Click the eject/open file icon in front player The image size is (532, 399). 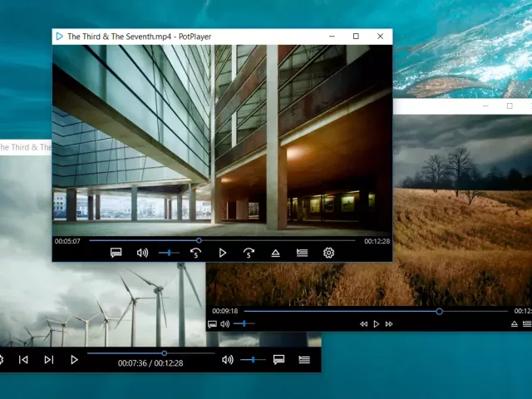275,253
